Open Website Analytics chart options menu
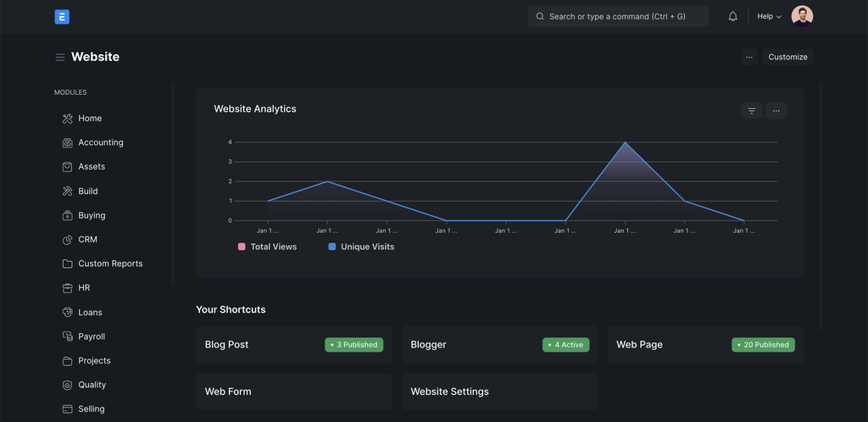Viewport: 868px width, 422px height. click(776, 111)
